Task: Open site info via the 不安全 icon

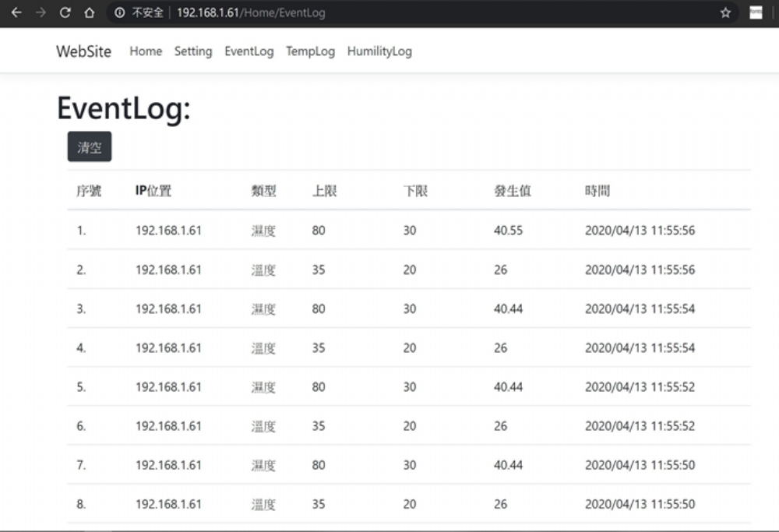Action: [x=120, y=12]
